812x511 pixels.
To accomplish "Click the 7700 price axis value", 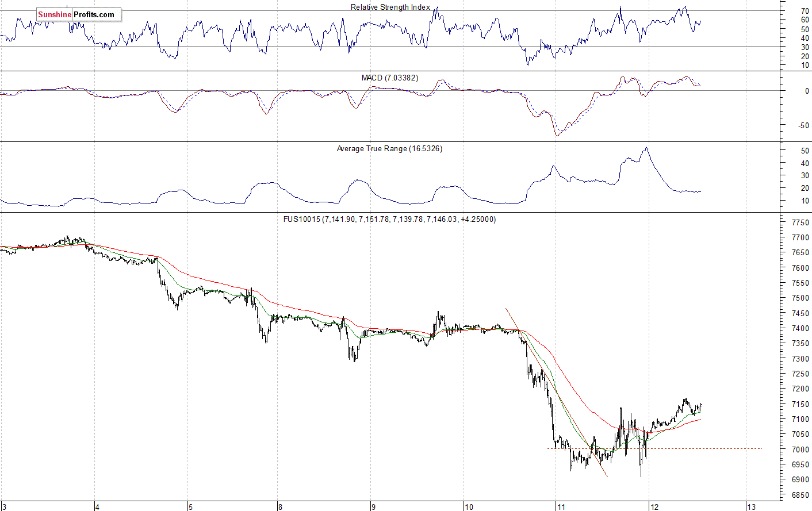I will pyautogui.click(x=800, y=238).
